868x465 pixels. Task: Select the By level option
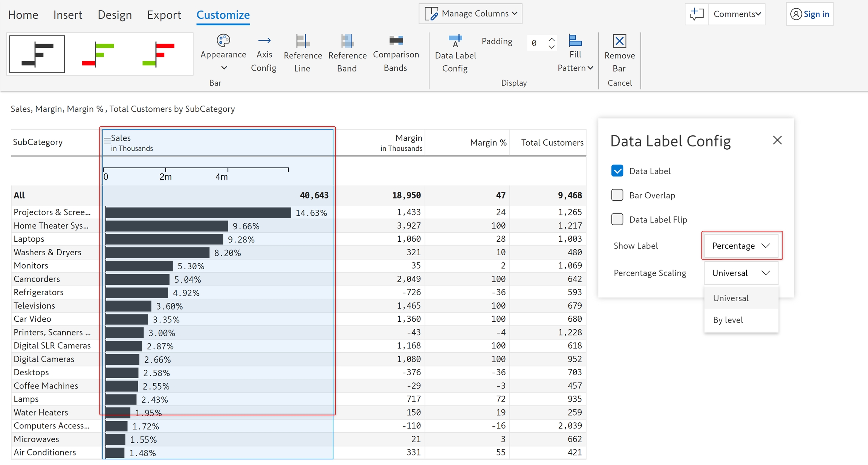728,320
